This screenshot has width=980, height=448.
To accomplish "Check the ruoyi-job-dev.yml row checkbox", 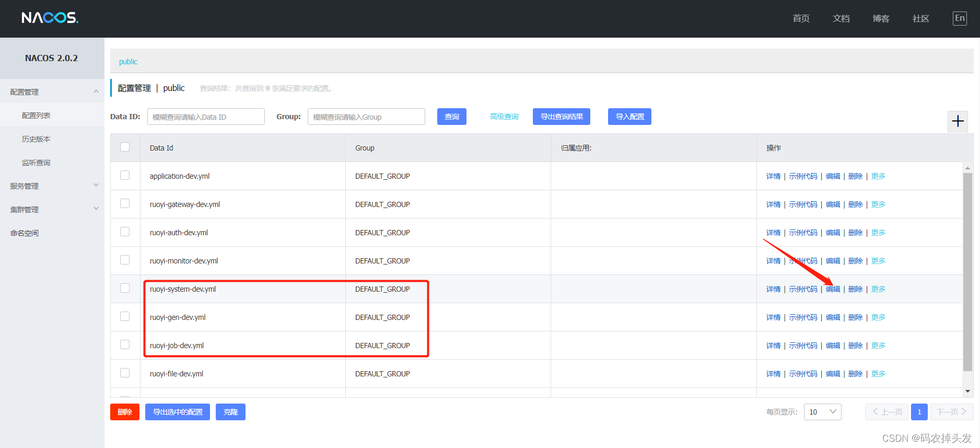I will click(x=125, y=344).
